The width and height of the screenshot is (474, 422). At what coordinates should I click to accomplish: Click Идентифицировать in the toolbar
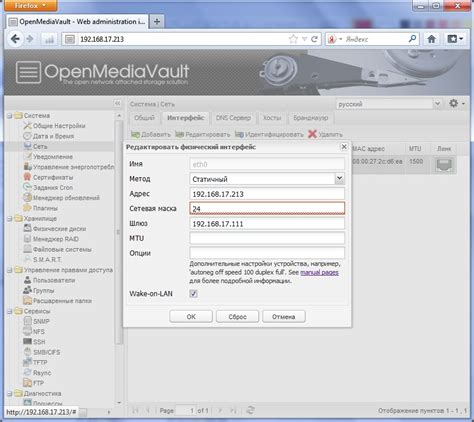click(269, 134)
